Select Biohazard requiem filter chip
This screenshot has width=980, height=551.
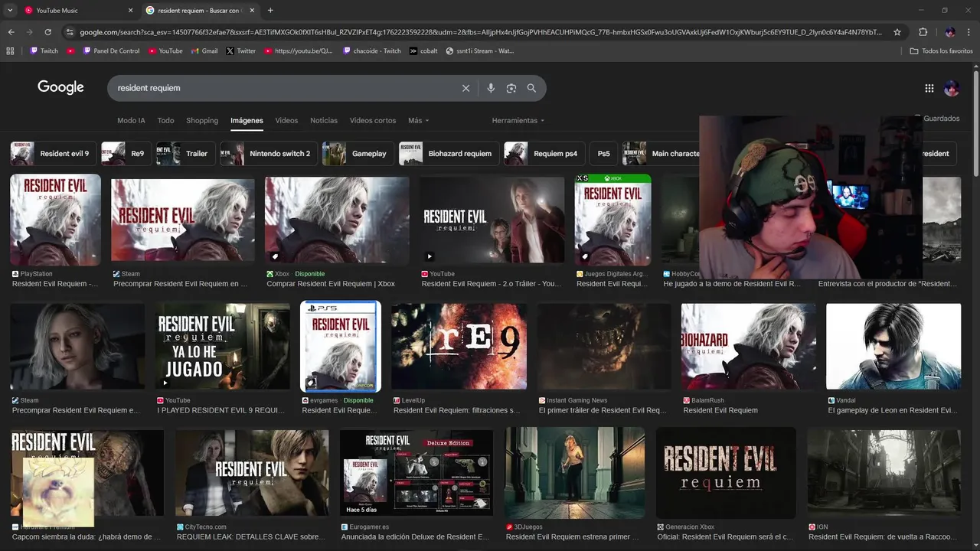(x=449, y=154)
